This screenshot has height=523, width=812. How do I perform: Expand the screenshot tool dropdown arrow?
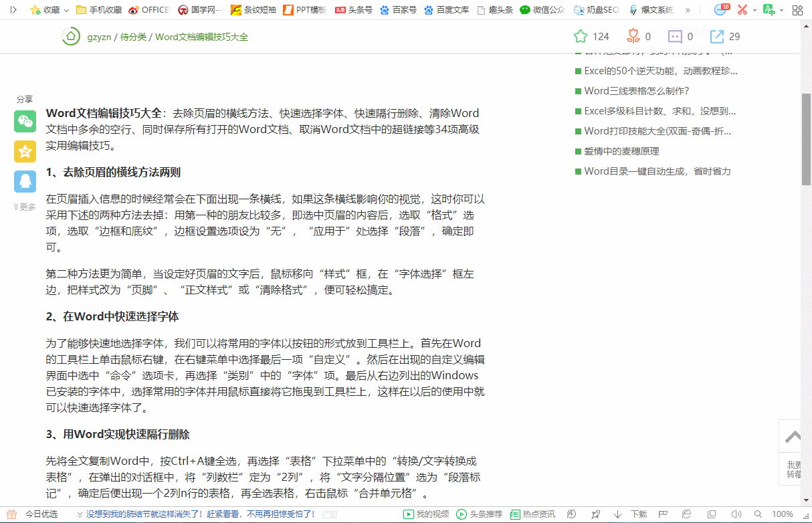pyautogui.click(x=755, y=10)
